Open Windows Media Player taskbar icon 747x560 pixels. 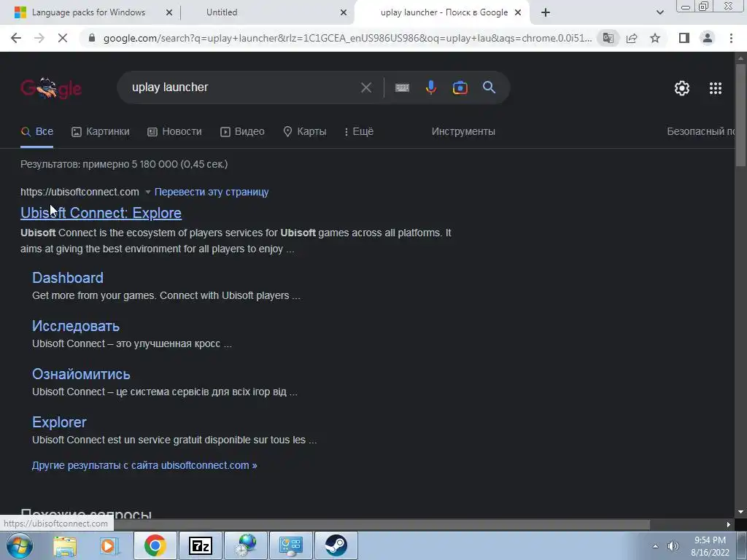pos(109,545)
